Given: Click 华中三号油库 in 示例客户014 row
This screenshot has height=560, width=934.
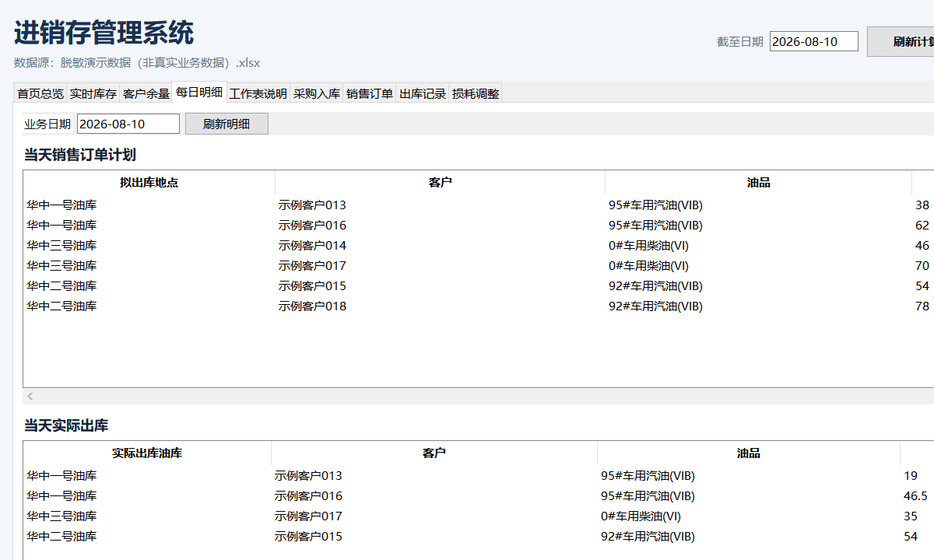Looking at the screenshot, I should (61, 246).
